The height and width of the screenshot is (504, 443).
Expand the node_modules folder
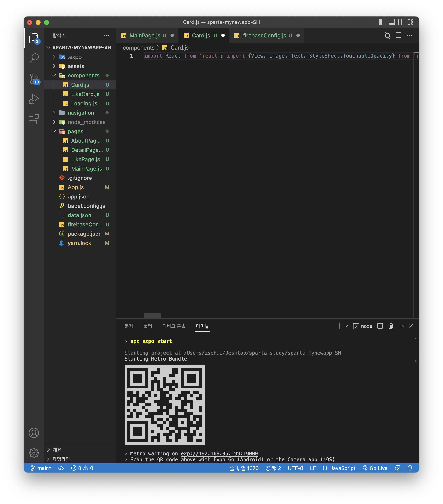pyautogui.click(x=80, y=122)
